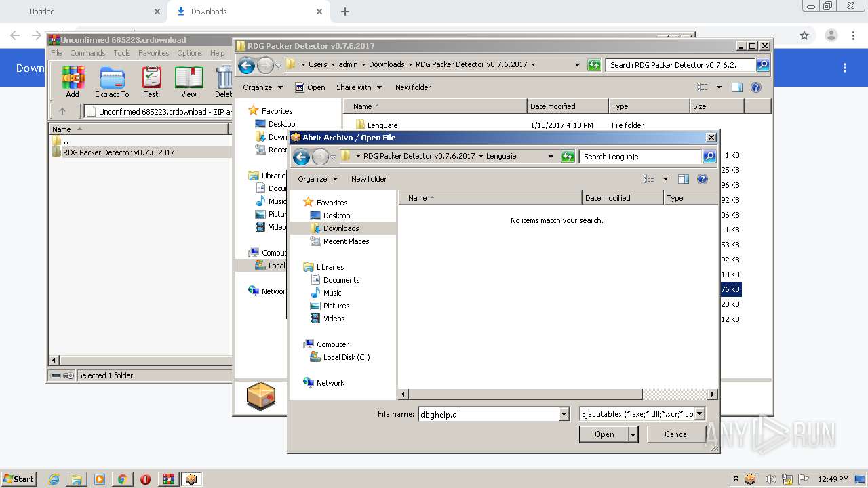The width and height of the screenshot is (868, 488).
Task: Click WinRAR taskbar icon
Action: (x=168, y=479)
